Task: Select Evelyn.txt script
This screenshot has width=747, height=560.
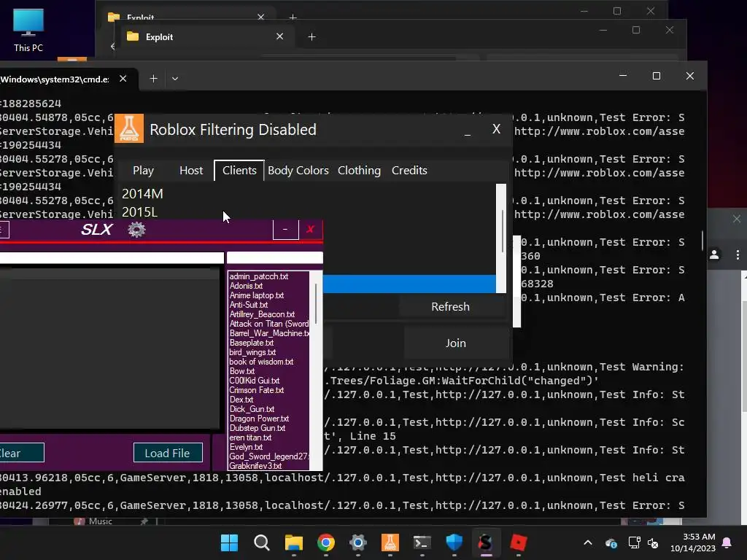Action: [x=247, y=447]
